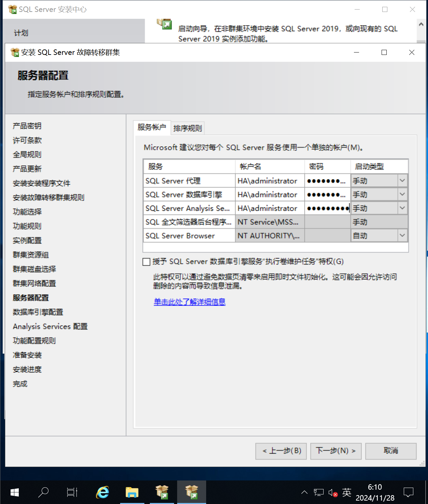The image size is (428, 504).
Task: Click the muted volume tray icon
Action: pyautogui.click(x=333, y=492)
